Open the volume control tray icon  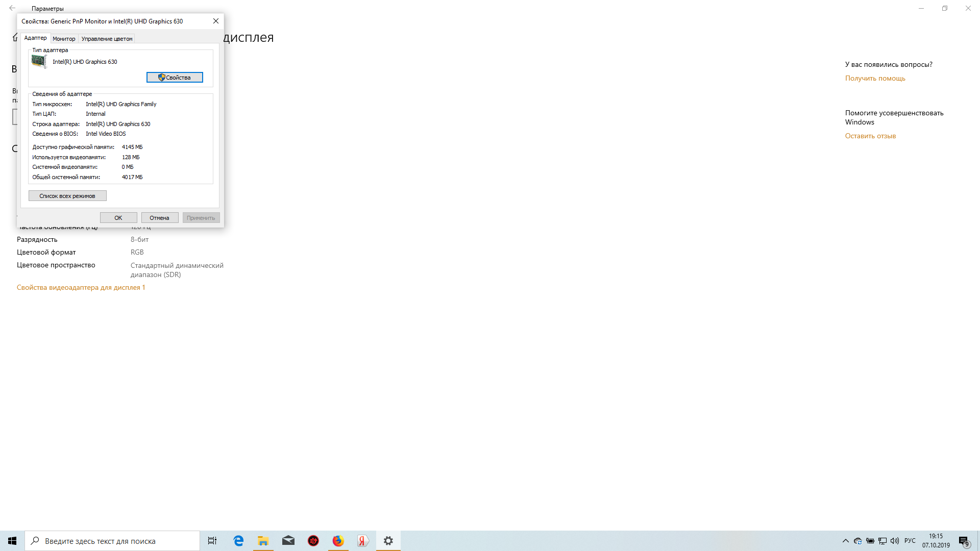pos(895,541)
